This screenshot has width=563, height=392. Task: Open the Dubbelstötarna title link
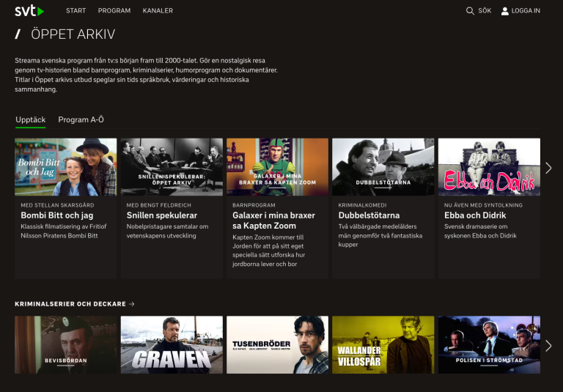[x=369, y=215]
